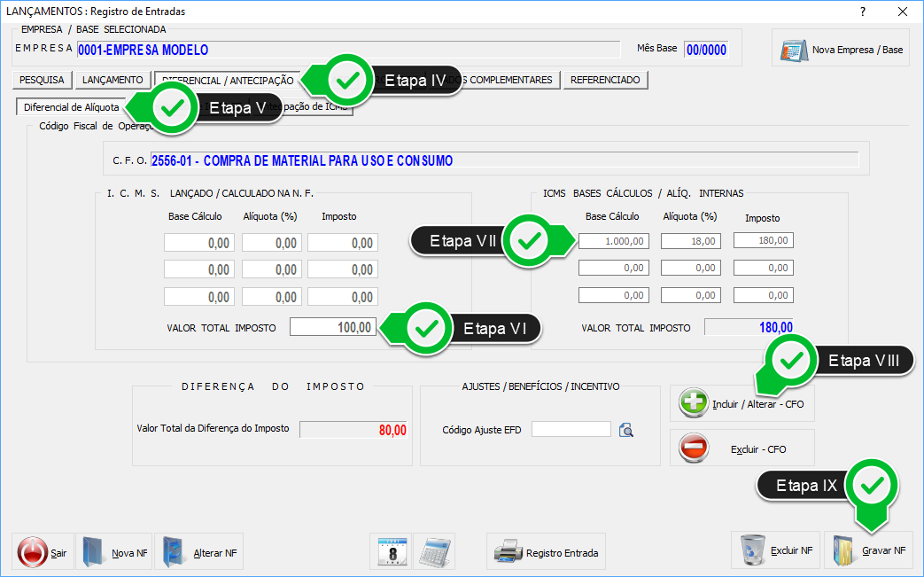Open the Registro Entrada print button
Screen dimensions: 924x577
pyautogui.click(x=547, y=552)
